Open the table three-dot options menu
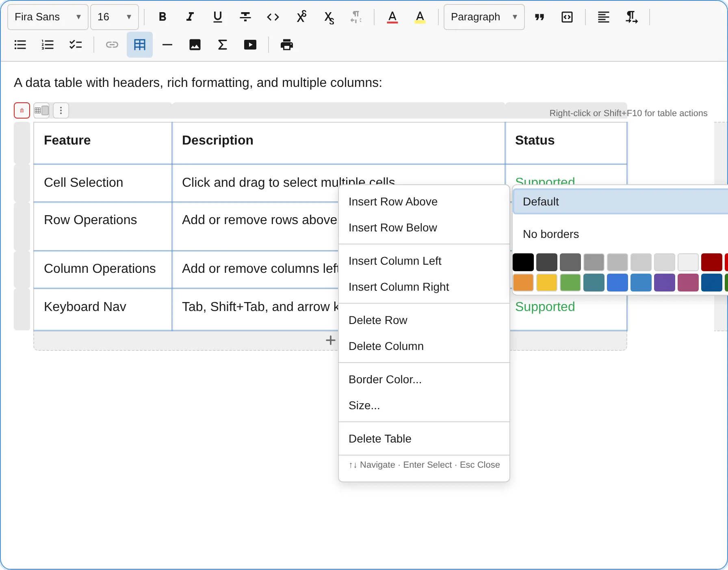 tap(61, 110)
